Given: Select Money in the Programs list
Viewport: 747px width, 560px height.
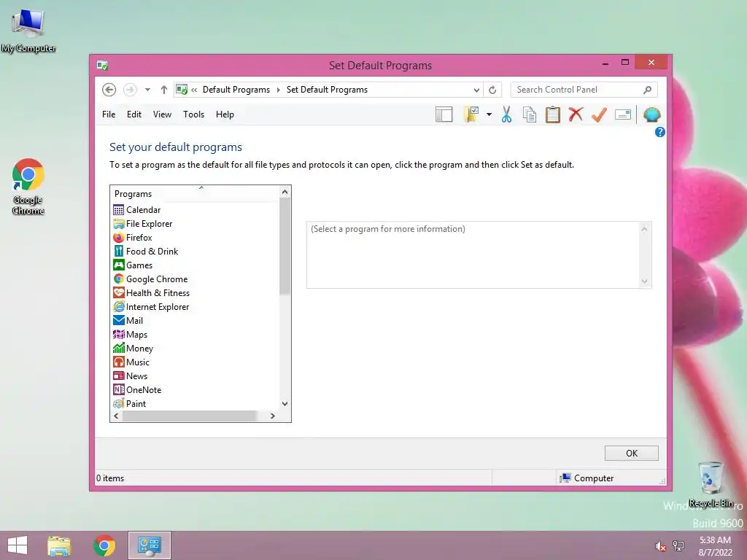Looking at the screenshot, I should pyautogui.click(x=139, y=348).
